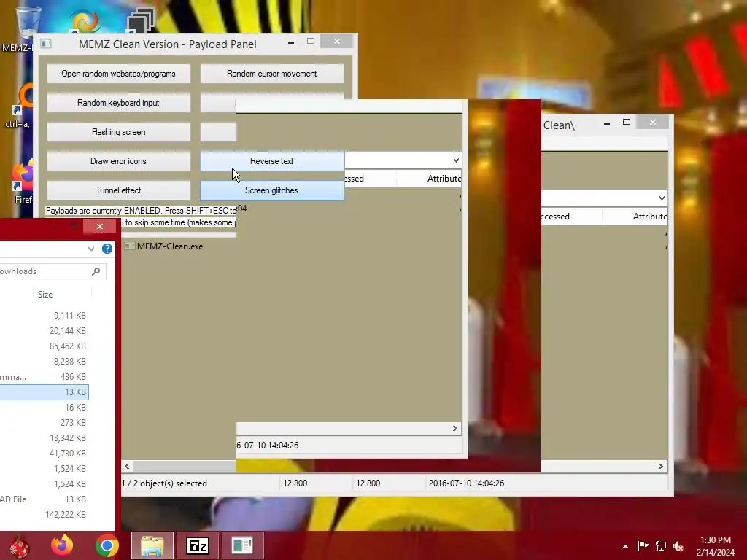Enable the Flashing screen payload

coord(118,132)
